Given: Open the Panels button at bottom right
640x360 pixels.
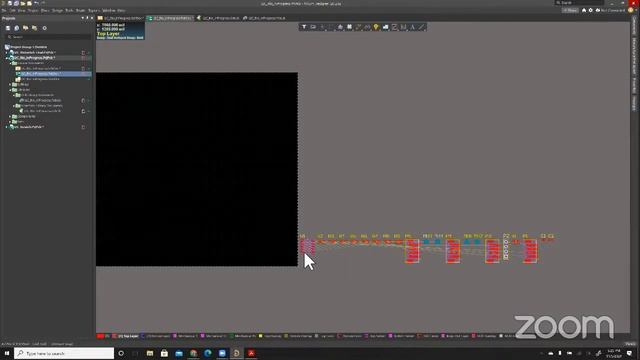Looking at the screenshot, I should point(630,344).
